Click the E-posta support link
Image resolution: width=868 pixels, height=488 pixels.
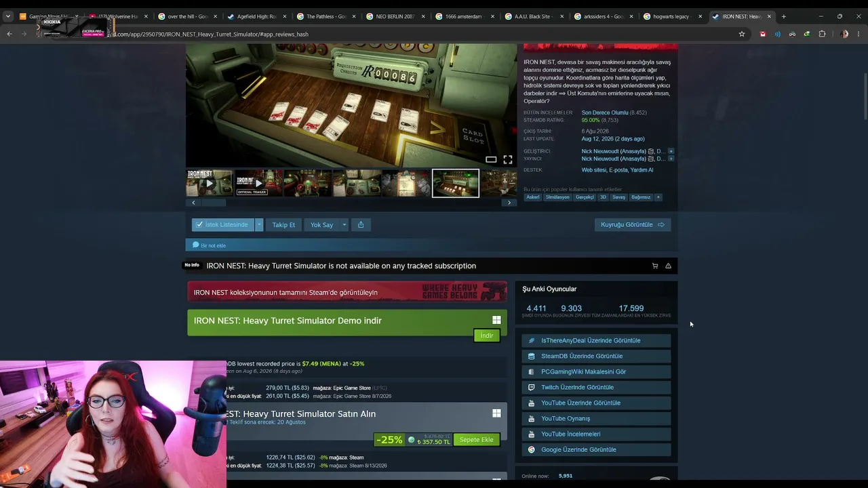click(618, 170)
